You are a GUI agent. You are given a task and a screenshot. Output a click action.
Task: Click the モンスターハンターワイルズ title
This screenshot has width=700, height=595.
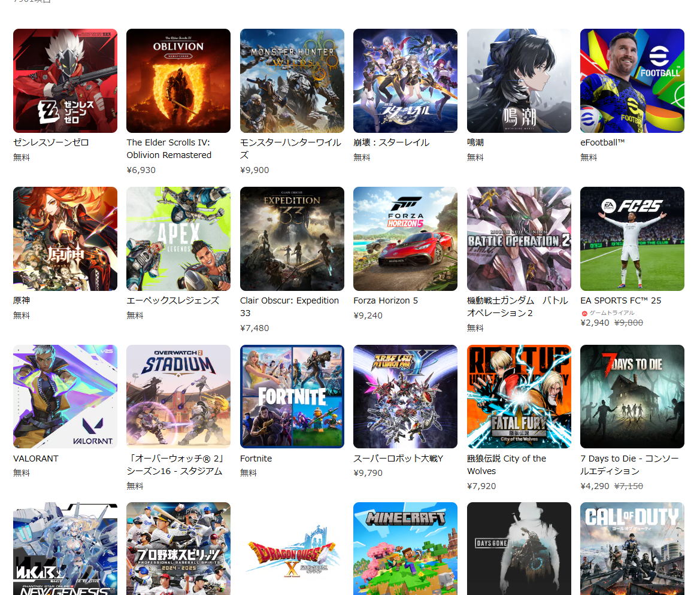pos(290,148)
